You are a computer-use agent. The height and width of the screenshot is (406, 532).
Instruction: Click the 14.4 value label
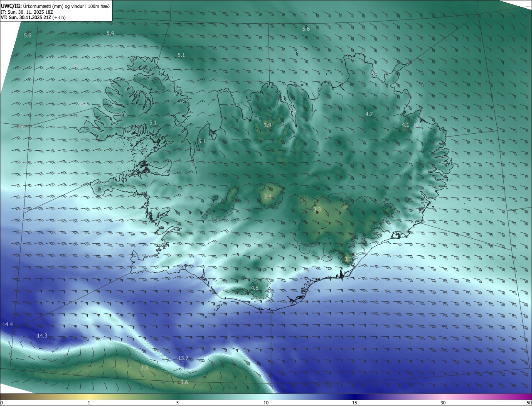point(8,324)
